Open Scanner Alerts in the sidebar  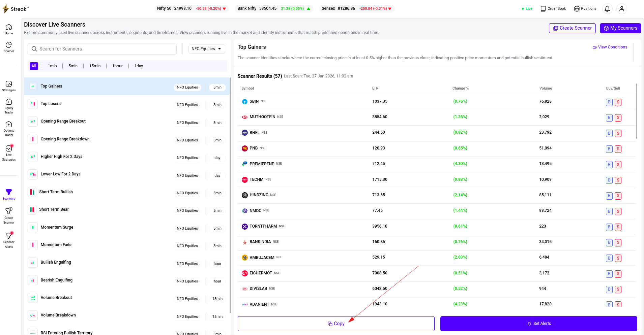pos(9,240)
